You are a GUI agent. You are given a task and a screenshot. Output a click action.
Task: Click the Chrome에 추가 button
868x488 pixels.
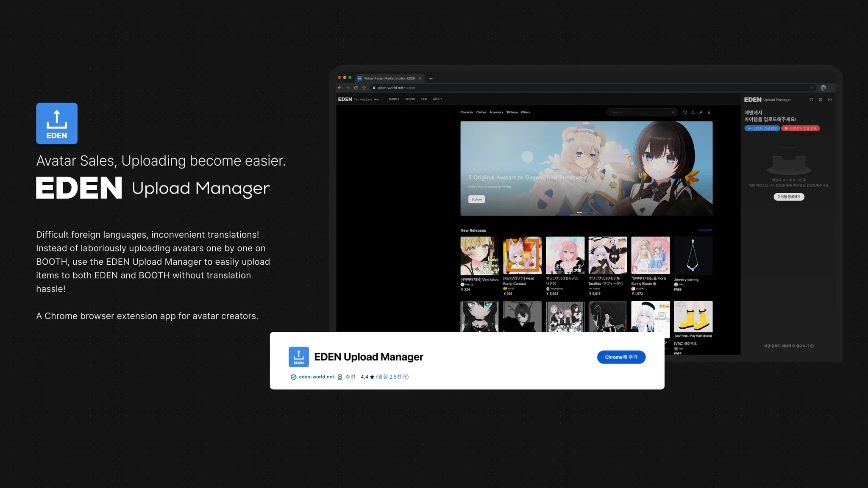(621, 357)
